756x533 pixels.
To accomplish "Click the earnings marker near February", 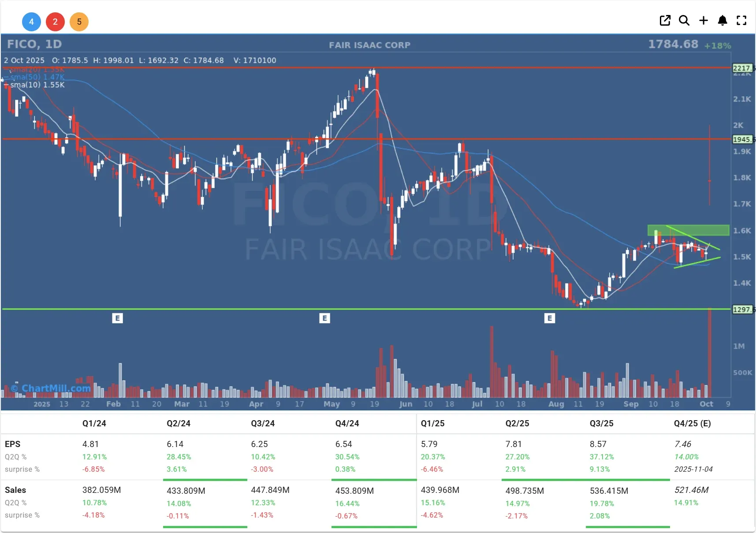I will (x=117, y=318).
